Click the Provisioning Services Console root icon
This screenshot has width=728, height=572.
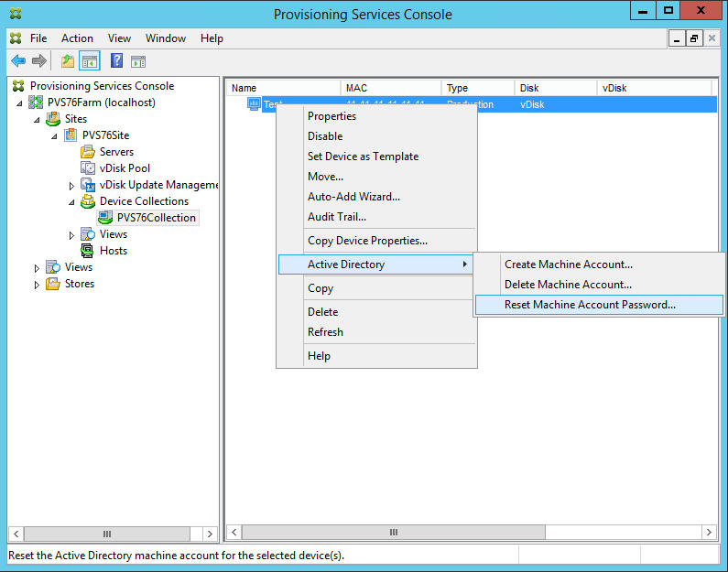18,86
